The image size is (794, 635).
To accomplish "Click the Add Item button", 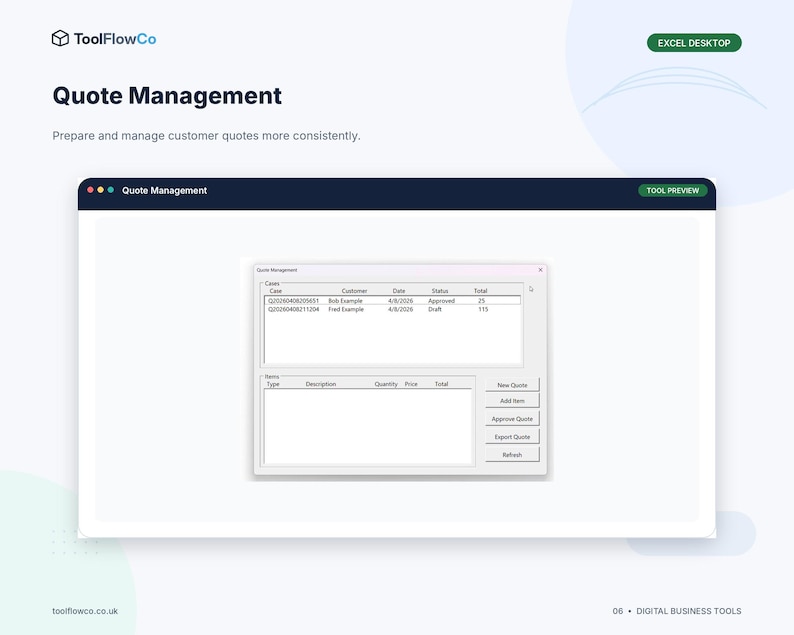I will [x=512, y=401].
